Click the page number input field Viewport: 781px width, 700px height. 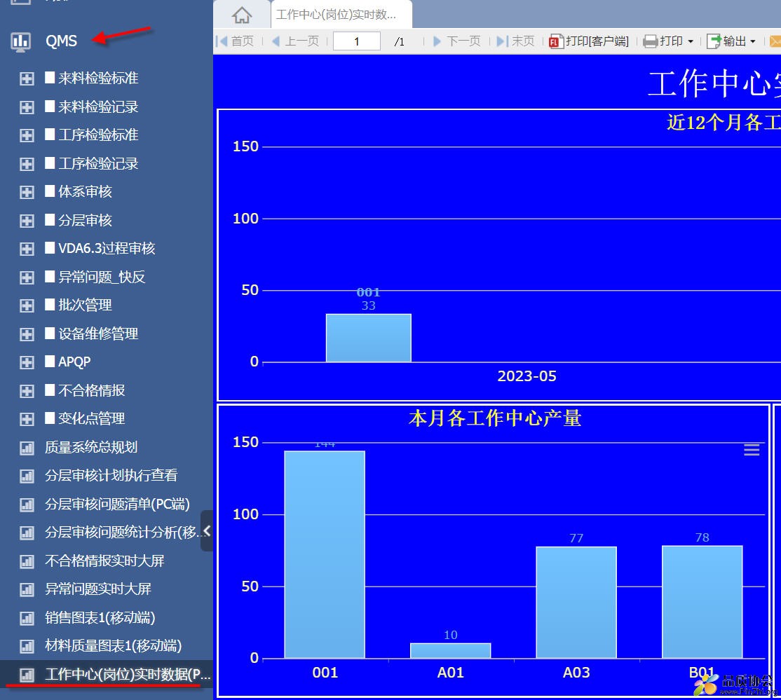(357, 41)
